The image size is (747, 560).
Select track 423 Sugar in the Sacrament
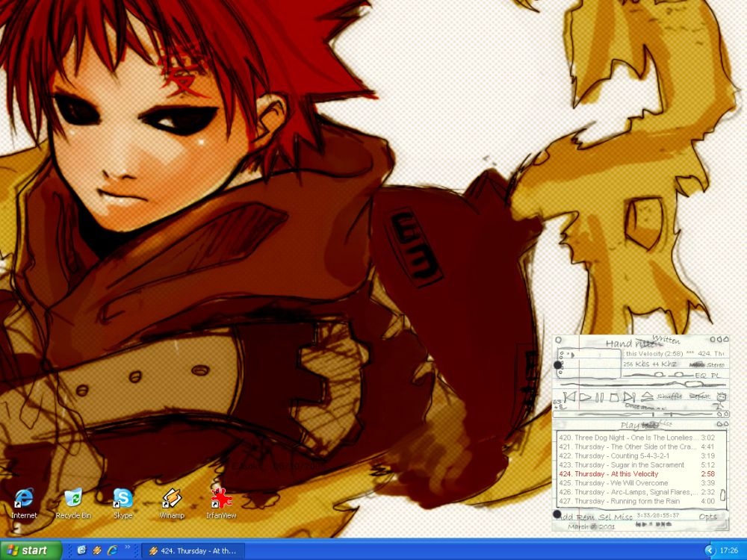(637, 464)
